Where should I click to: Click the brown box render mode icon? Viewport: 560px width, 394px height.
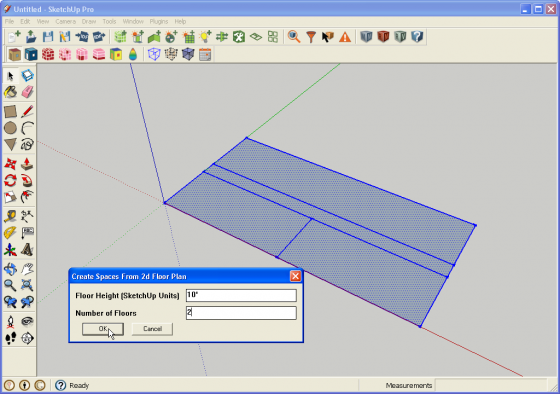tap(15, 54)
